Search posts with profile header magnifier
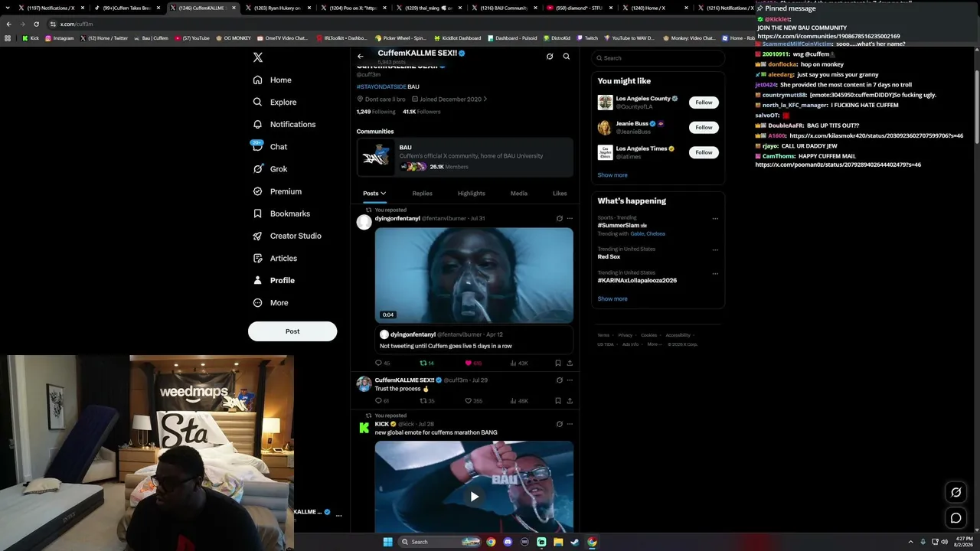 567,56
